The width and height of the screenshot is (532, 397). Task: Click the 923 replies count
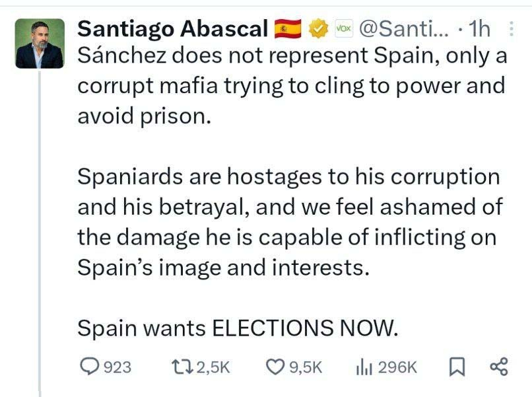click(x=118, y=367)
